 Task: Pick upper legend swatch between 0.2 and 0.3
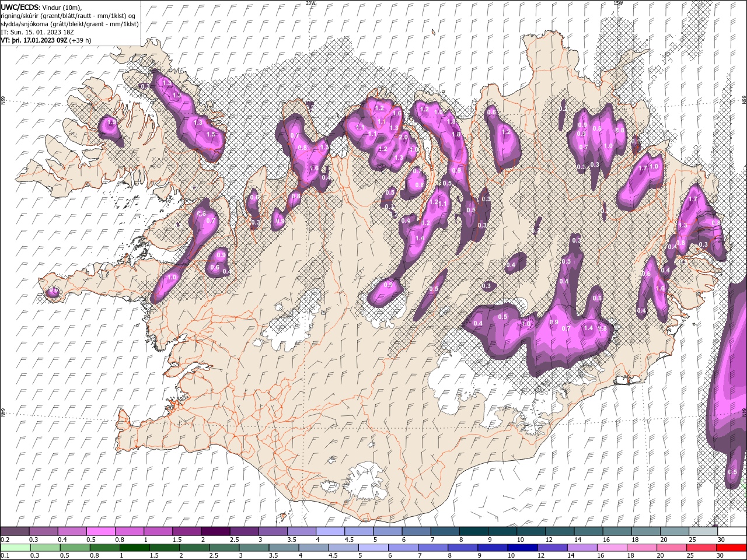pyautogui.click(x=15, y=531)
